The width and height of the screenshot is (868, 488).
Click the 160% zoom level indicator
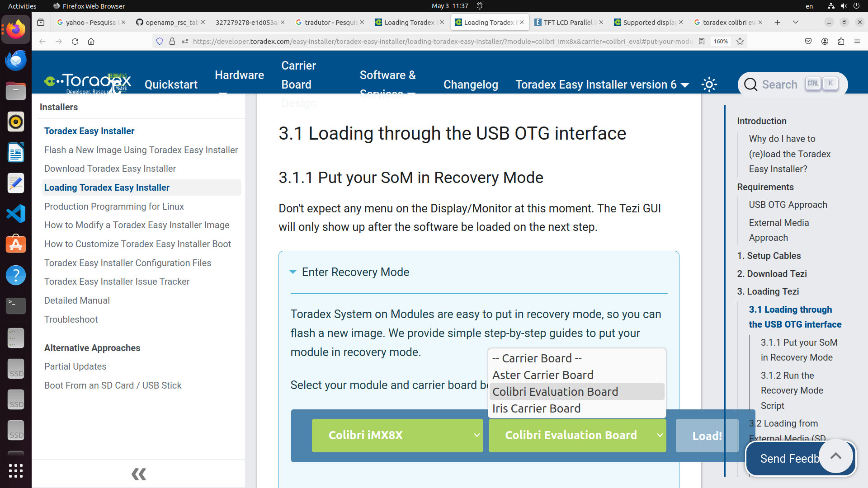[x=721, y=41]
